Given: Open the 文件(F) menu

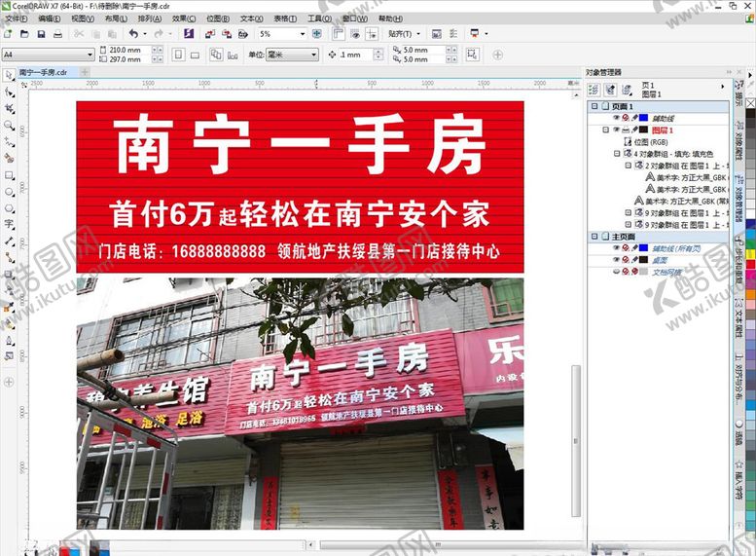Looking at the screenshot, I should point(16,19).
